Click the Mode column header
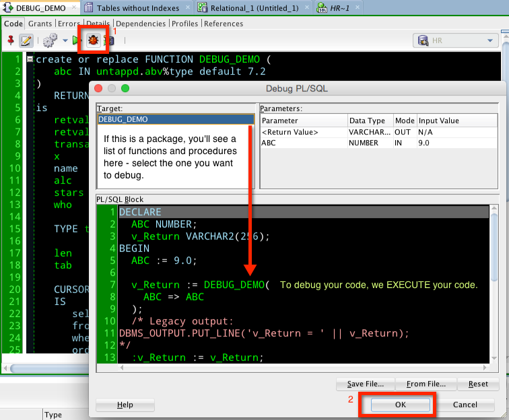 tap(405, 120)
